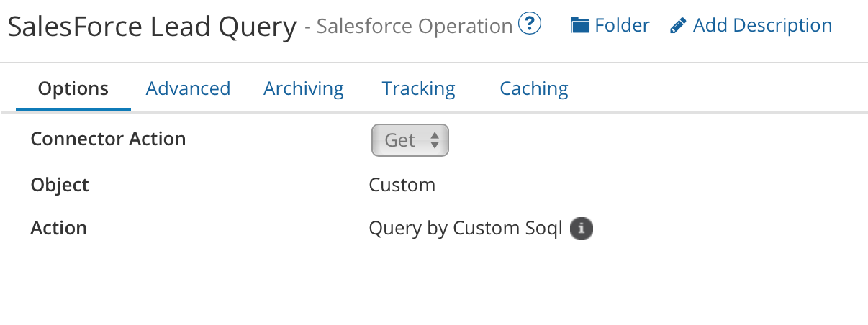The width and height of the screenshot is (868, 325).
Task: Click the Object field label
Action: [x=60, y=185]
